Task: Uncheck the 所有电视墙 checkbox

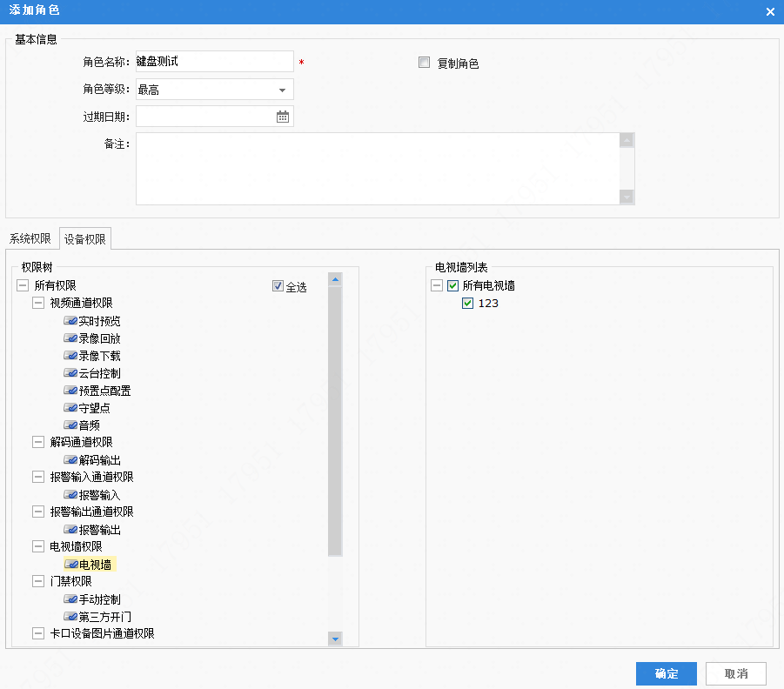Action: point(453,285)
